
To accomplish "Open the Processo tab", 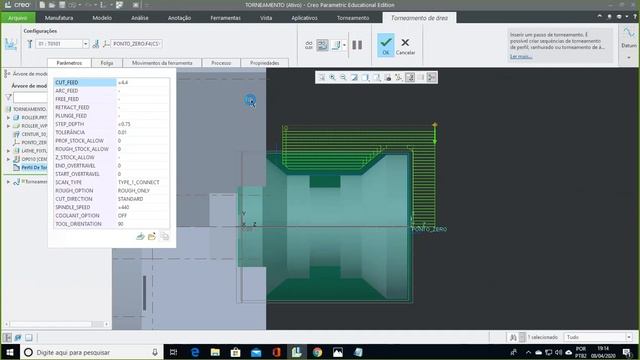I will tap(221, 63).
